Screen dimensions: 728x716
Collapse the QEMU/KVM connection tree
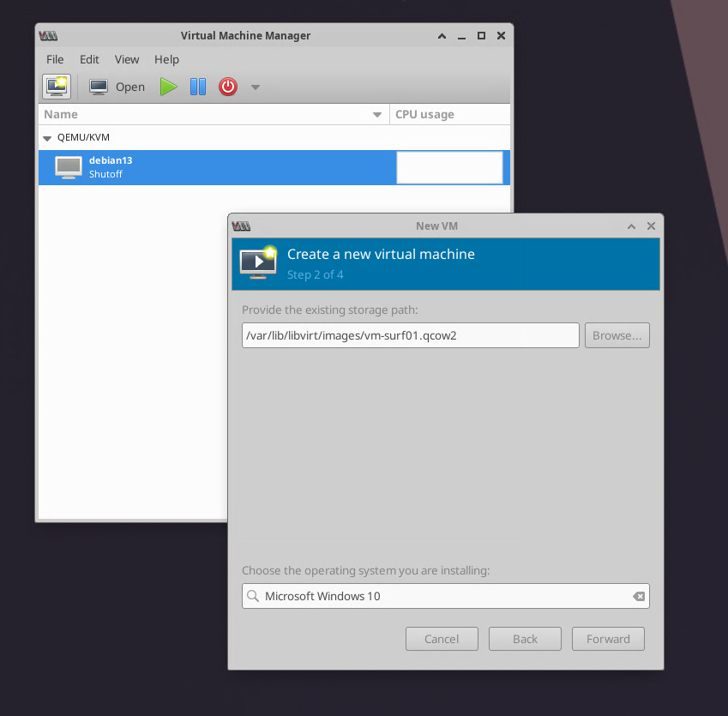[x=48, y=137]
